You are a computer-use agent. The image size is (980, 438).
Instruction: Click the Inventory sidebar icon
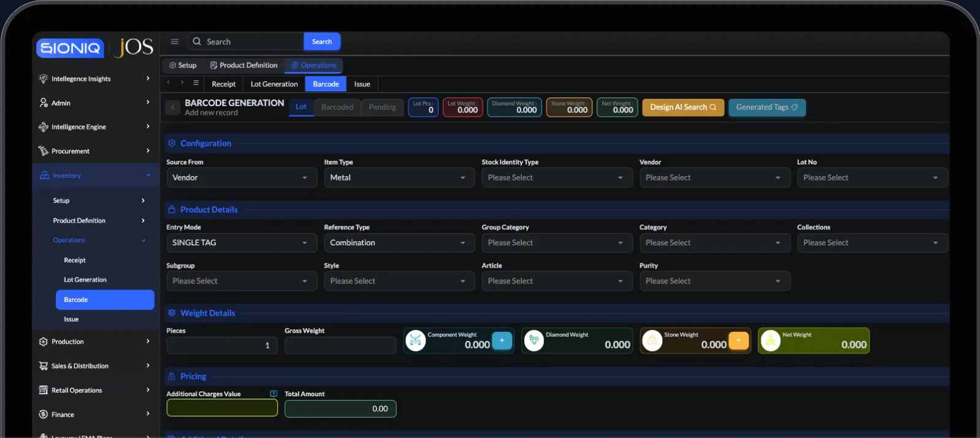pos(44,175)
